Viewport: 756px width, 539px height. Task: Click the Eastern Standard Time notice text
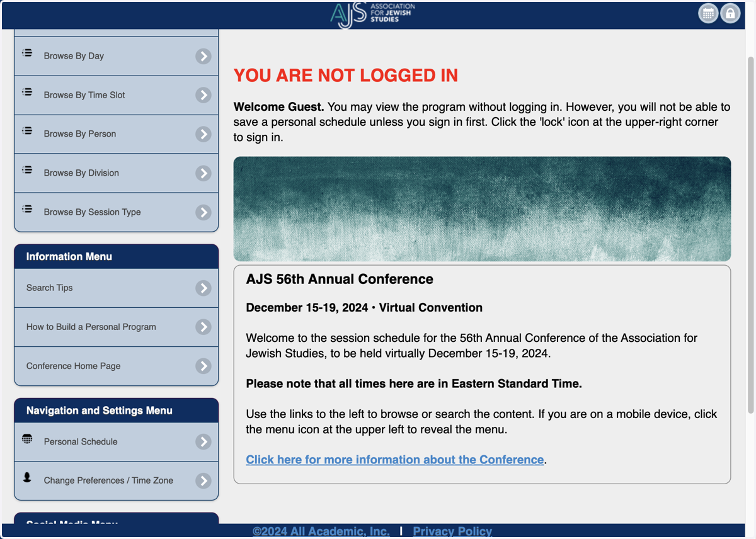point(414,383)
